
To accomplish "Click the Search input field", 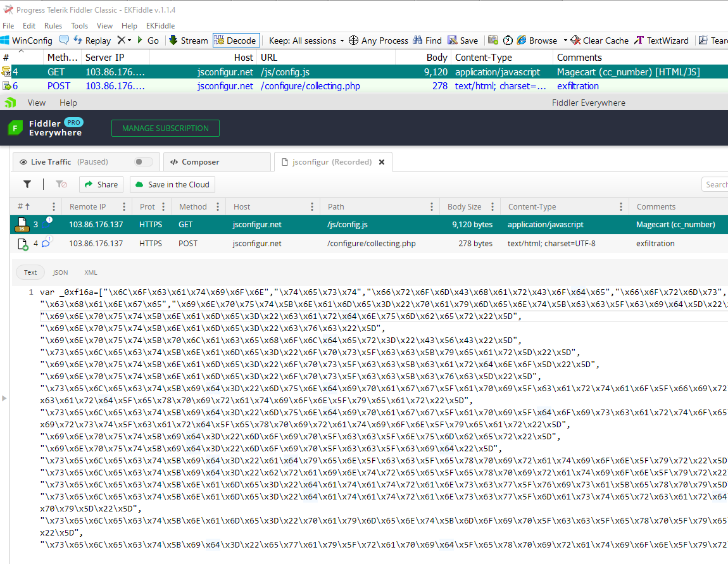I will point(715,184).
